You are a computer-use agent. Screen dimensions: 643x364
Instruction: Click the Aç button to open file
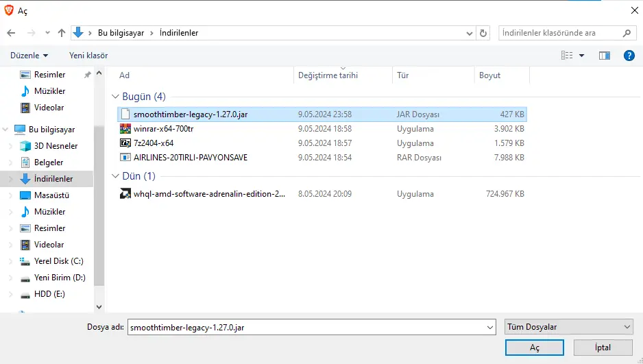coord(534,348)
